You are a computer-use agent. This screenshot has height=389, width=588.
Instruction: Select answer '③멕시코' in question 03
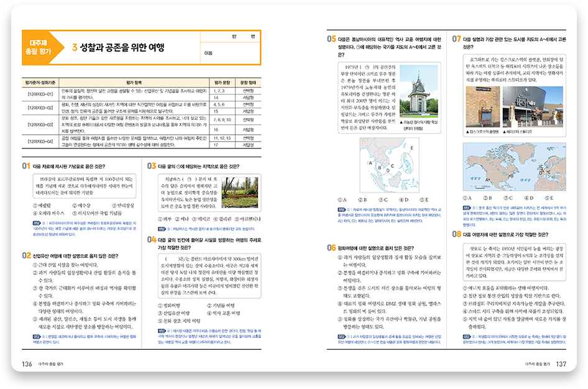pyautogui.click(x=201, y=219)
